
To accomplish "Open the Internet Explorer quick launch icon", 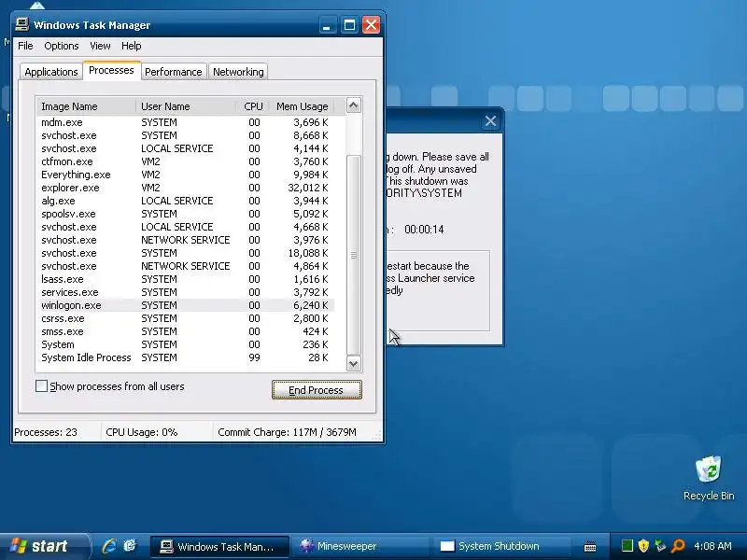I will pyautogui.click(x=109, y=546).
